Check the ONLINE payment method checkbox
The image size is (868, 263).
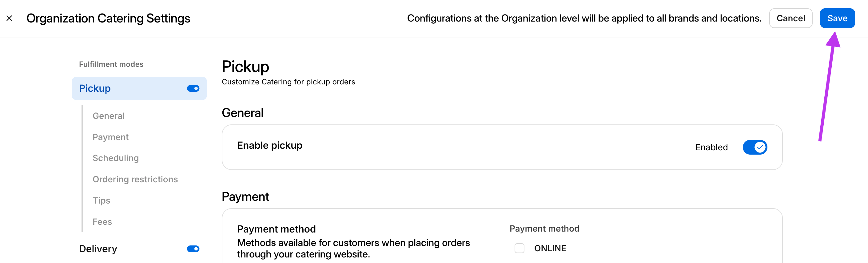(x=519, y=248)
